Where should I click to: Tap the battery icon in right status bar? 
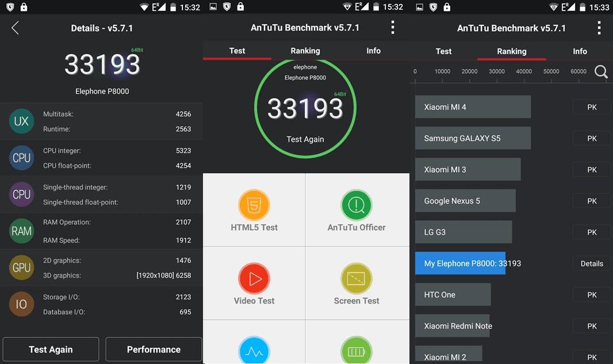[x=583, y=7]
